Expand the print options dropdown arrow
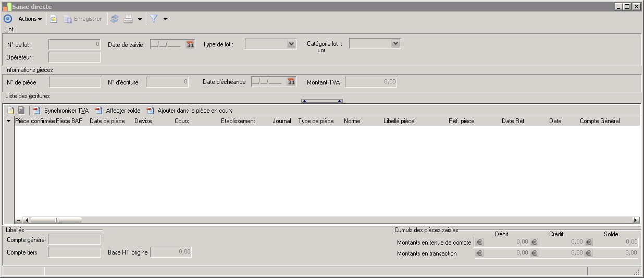 coord(140,19)
